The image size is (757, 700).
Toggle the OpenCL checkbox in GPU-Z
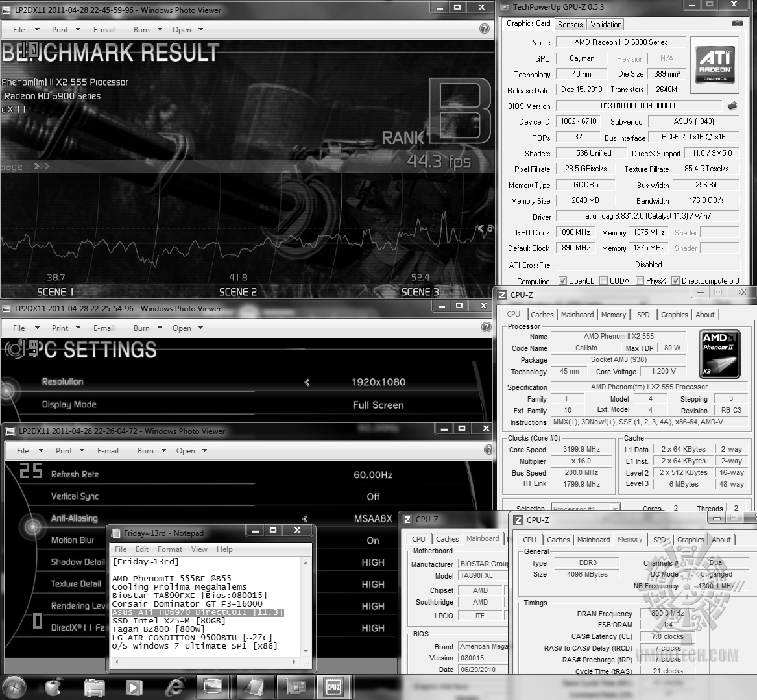(562, 280)
